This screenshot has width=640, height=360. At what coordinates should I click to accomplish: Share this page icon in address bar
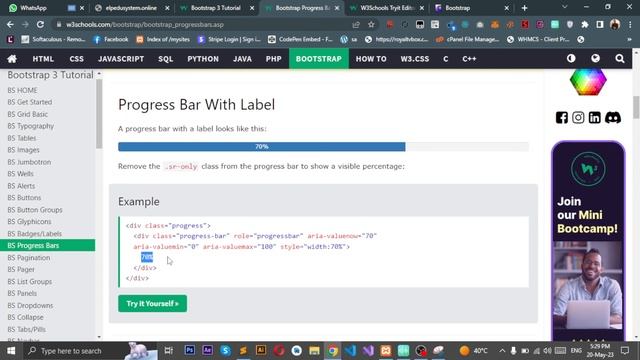pyautogui.click(x=356, y=24)
